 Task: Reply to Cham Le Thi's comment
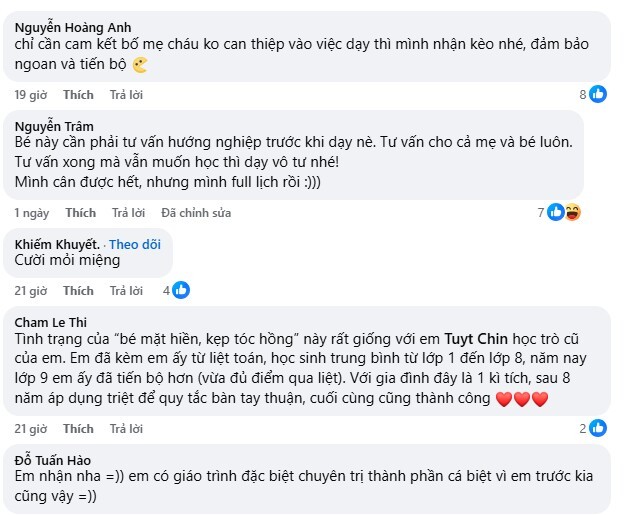[126, 429]
